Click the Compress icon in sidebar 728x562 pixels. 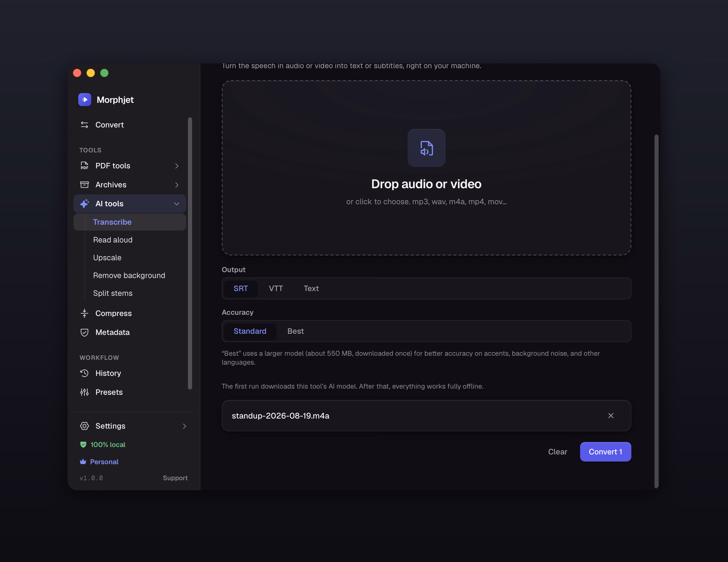pos(84,313)
